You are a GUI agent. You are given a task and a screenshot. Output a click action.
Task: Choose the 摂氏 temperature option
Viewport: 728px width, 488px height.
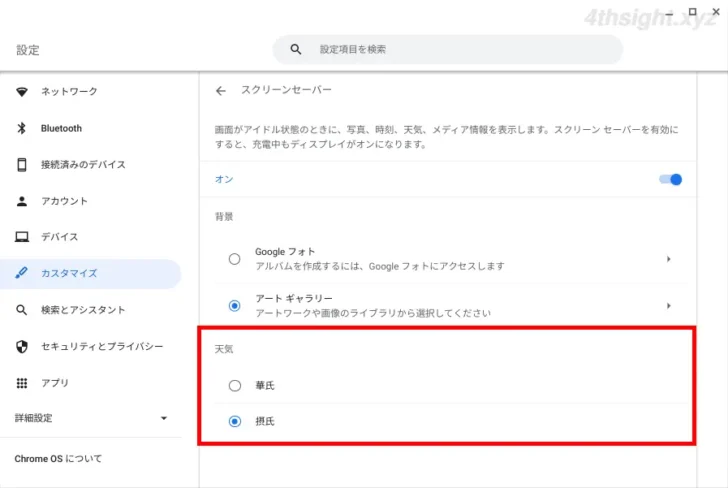pos(234,421)
